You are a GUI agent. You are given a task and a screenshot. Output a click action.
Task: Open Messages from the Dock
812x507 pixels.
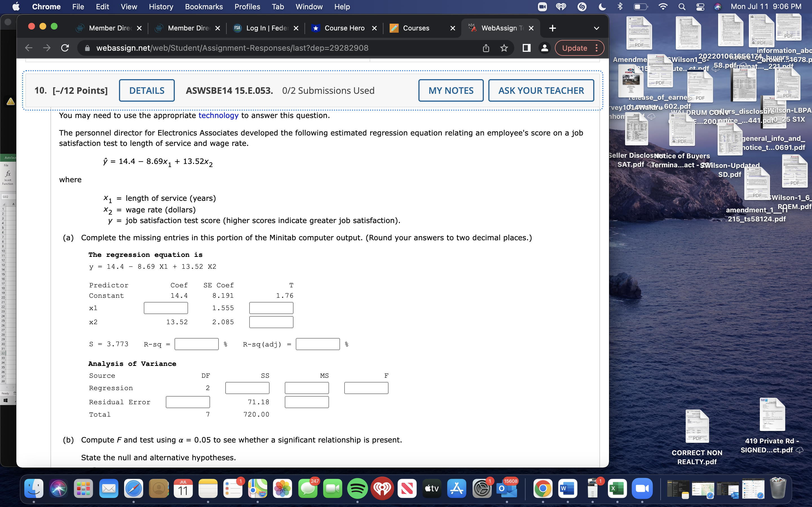click(308, 489)
